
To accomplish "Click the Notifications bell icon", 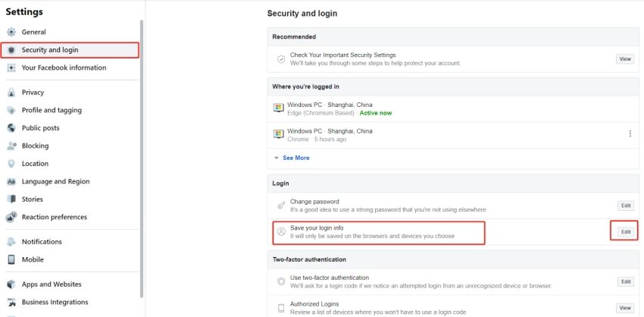I will click(11, 242).
